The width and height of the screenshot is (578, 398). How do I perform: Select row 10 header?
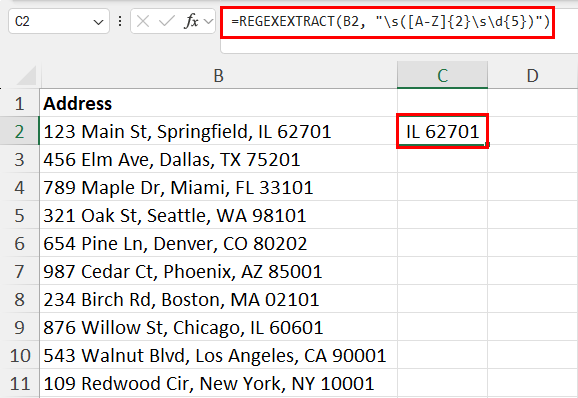coord(20,355)
